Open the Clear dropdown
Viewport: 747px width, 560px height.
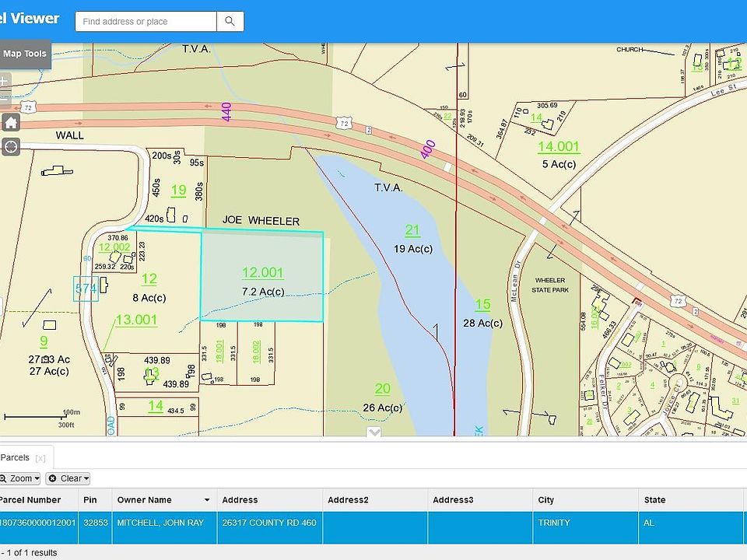(68, 478)
